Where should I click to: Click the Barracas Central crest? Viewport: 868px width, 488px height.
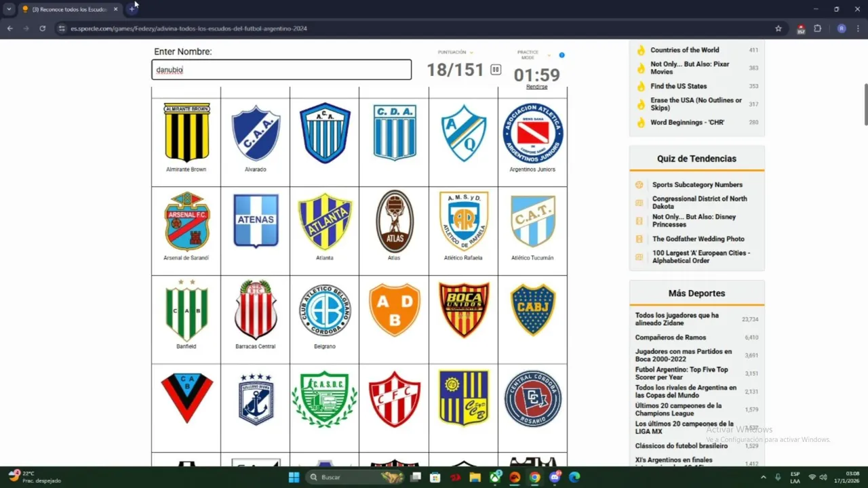click(256, 310)
